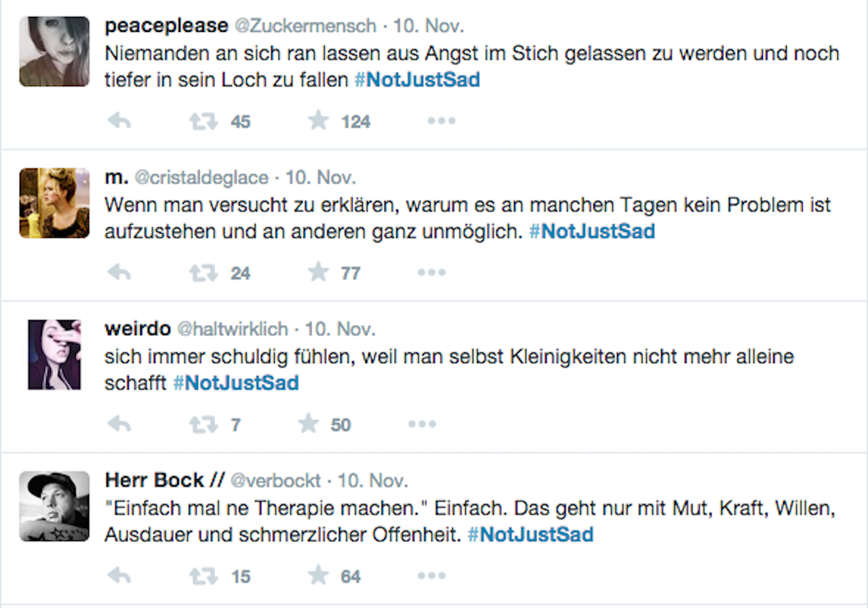The height and width of the screenshot is (608, 868).
Task: Open more options on the peaceplease tweet
Action: [x=441, y=121]
